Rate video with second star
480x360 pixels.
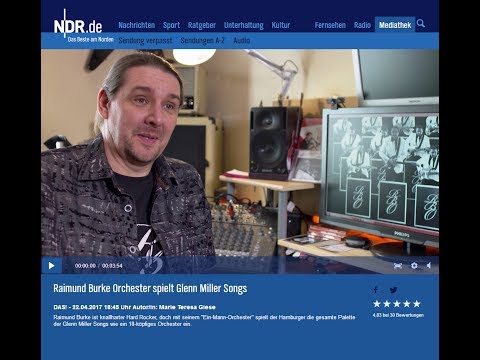click(387, 304)
